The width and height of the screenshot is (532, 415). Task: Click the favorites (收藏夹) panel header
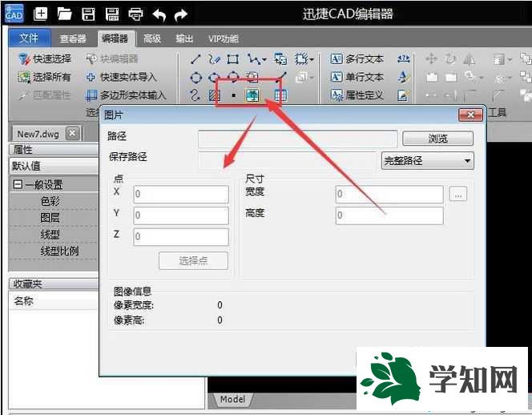54,284
